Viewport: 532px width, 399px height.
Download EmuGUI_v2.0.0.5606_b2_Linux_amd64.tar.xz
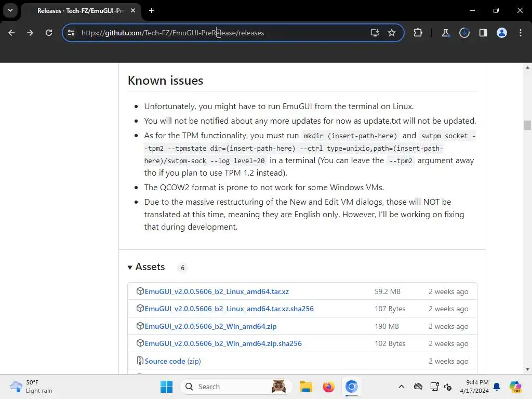coord(217,291)
